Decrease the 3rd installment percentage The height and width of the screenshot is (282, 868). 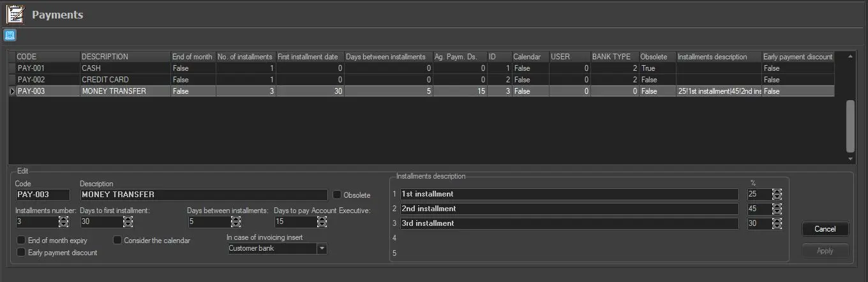point(777,226)
